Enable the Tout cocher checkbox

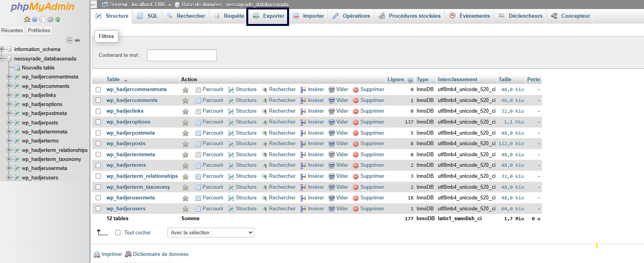(118, 233)
